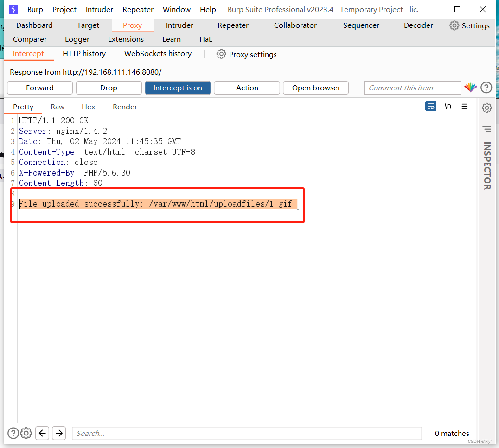Open the Action dropdown menu
Image resolution: width=499 pixels, height=448 pixels.
[x=247, y=88]
